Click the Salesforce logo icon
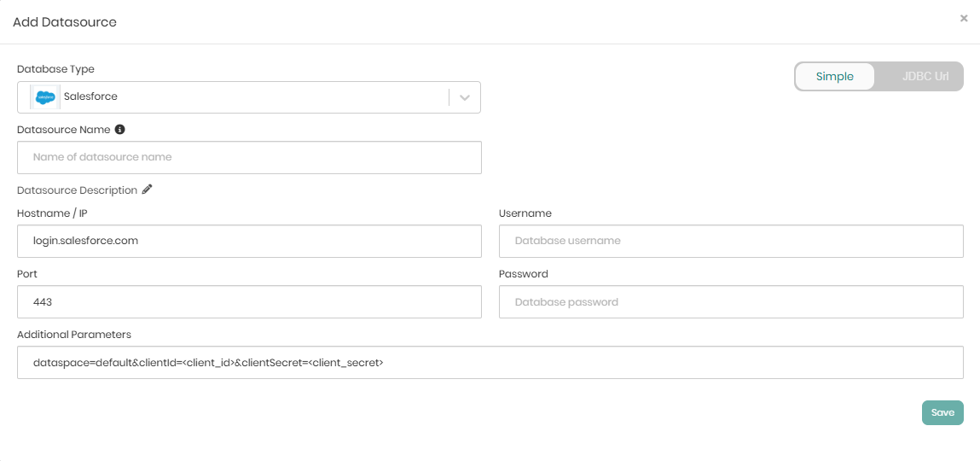This screenshot has width=980, height=461. (44, 97)
